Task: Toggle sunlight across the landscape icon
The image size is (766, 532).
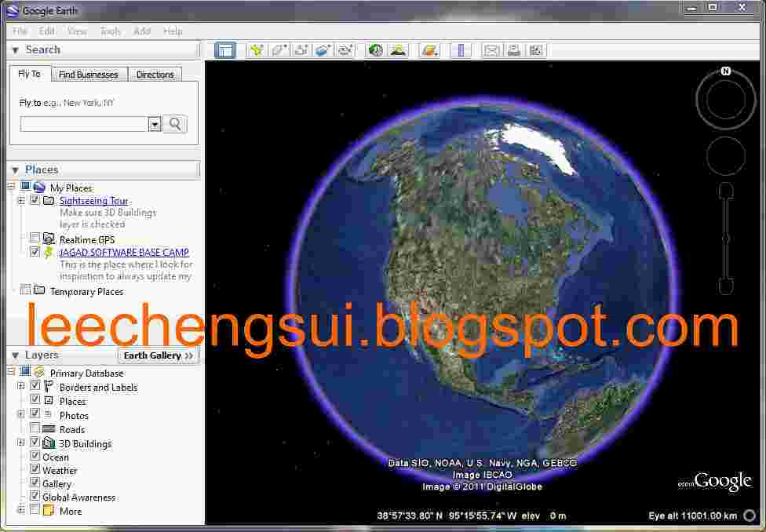Action: click(399, 50)
